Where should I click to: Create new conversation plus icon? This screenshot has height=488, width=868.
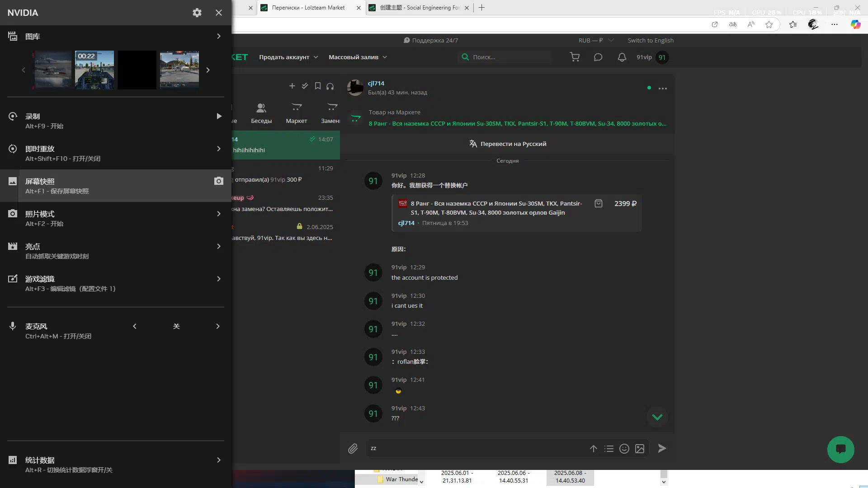click(292, 86)
